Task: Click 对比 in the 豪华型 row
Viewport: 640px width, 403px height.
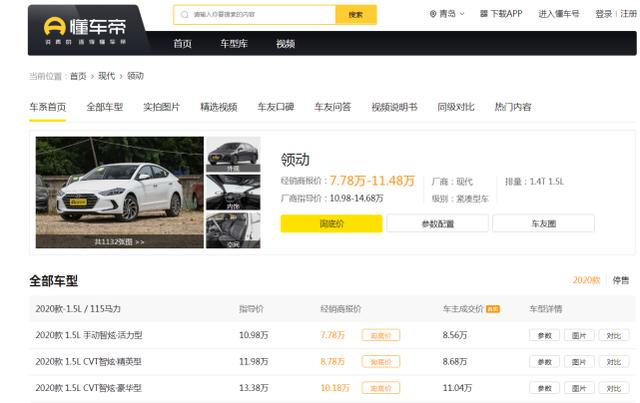Action: 614,388
